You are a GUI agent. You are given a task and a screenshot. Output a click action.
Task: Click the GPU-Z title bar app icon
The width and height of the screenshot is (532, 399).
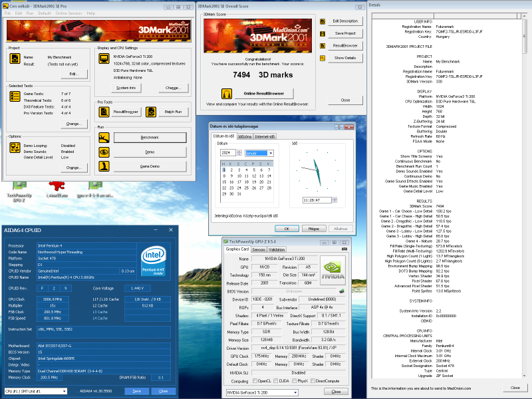[x=225, y=241]
